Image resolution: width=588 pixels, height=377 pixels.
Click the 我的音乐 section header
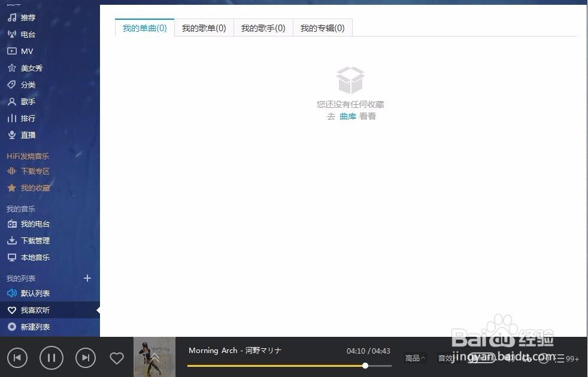[21, 209]
